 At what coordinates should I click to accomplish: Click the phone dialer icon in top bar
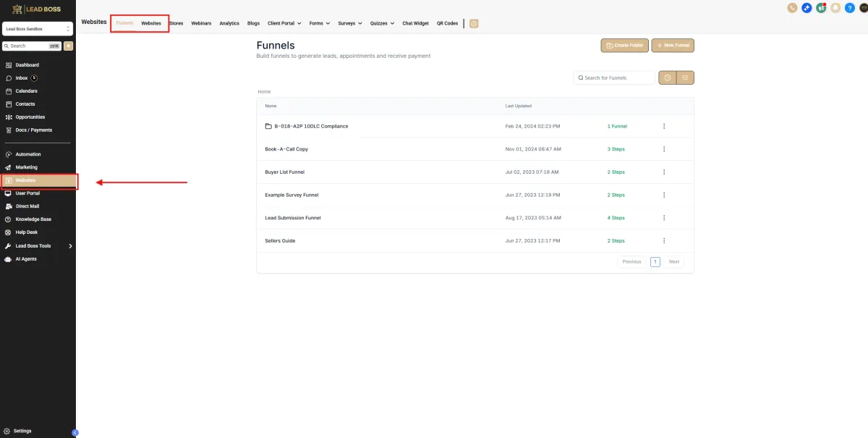tap(793, 8)
